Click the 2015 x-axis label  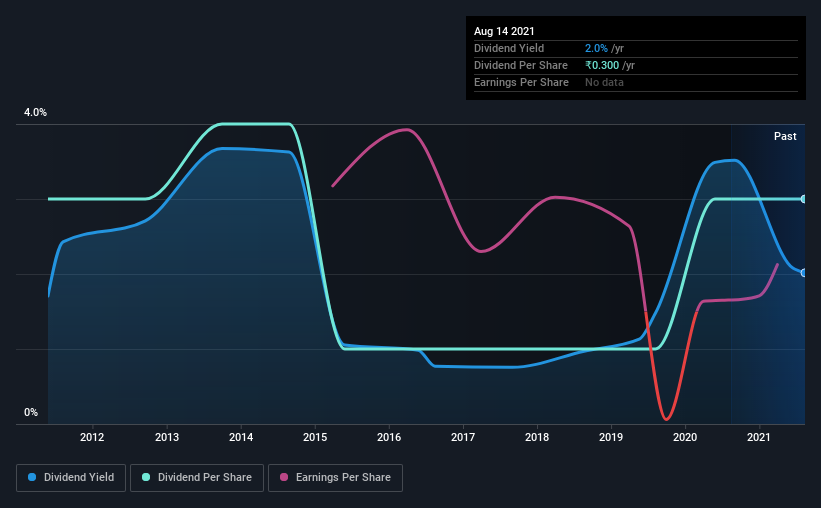[x=315, y=437]
